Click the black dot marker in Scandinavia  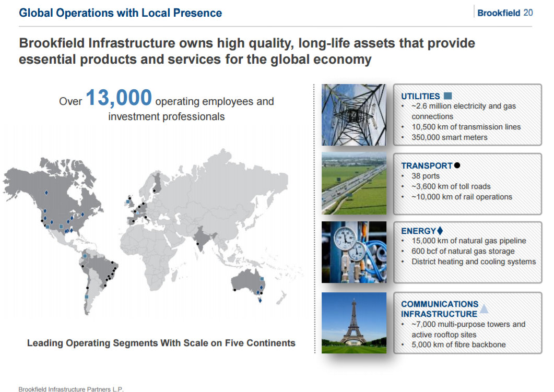tap(155, 191)
